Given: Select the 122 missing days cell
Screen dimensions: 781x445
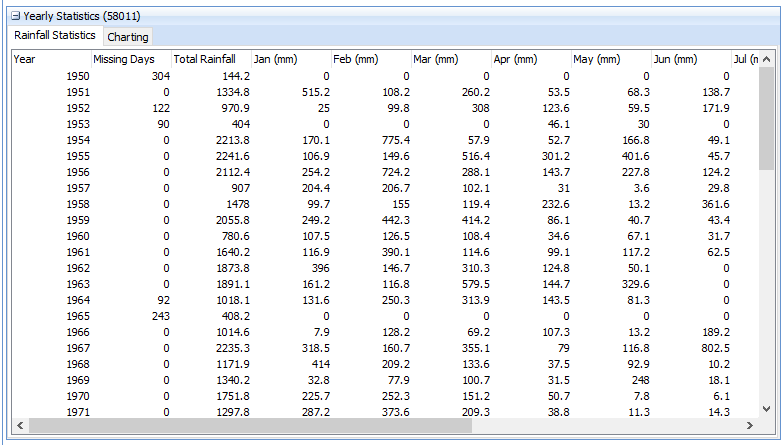Looking at the screenshot, I should tap(161, 108).
